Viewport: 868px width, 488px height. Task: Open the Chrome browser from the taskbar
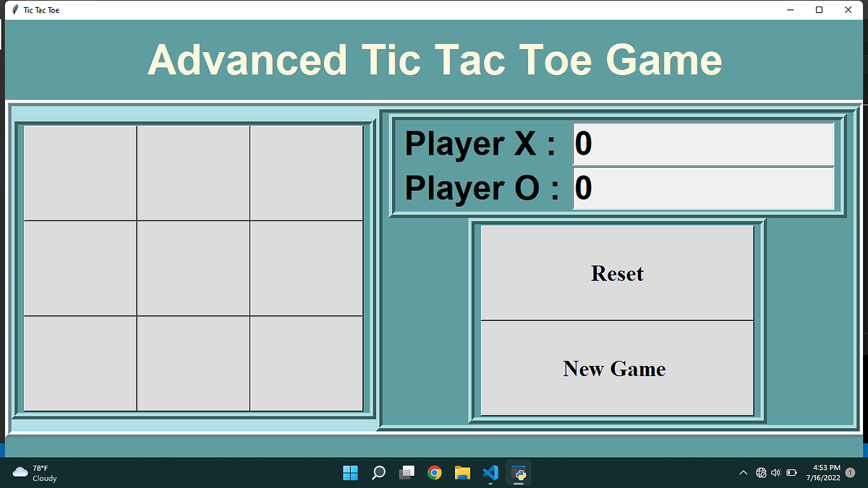(x=434, y=472)
